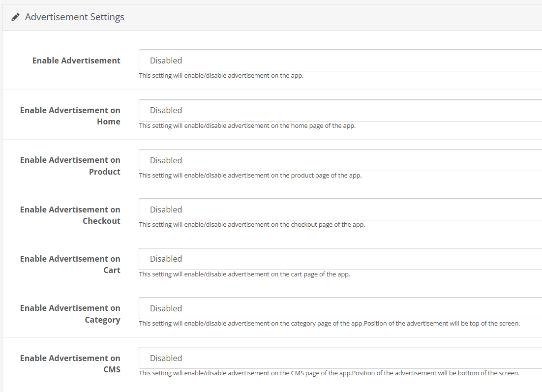Open the Enable Advertisement on Cart dropdown

340,259
